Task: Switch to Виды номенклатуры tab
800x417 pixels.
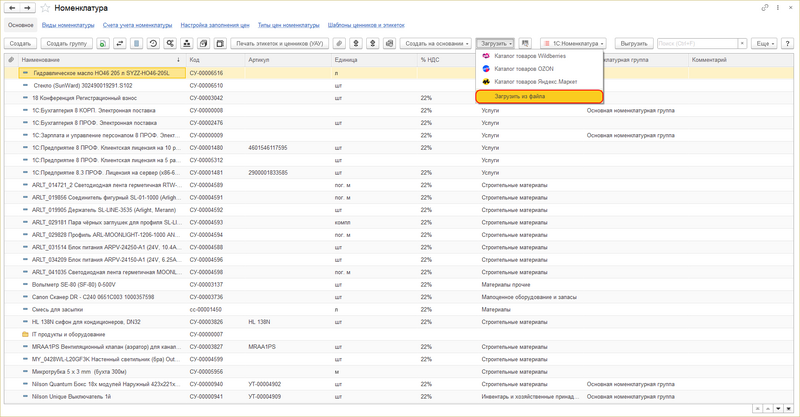Action: [68, 24]
